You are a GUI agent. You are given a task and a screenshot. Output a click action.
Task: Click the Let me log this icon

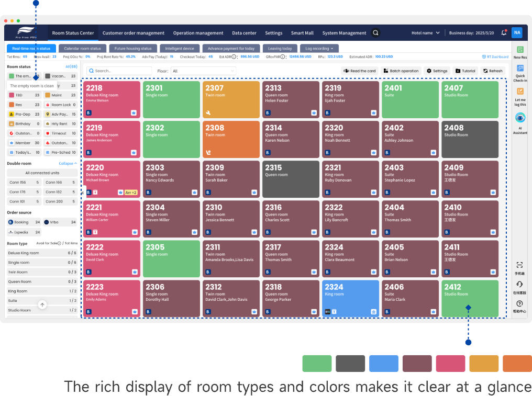click(520, 91)
